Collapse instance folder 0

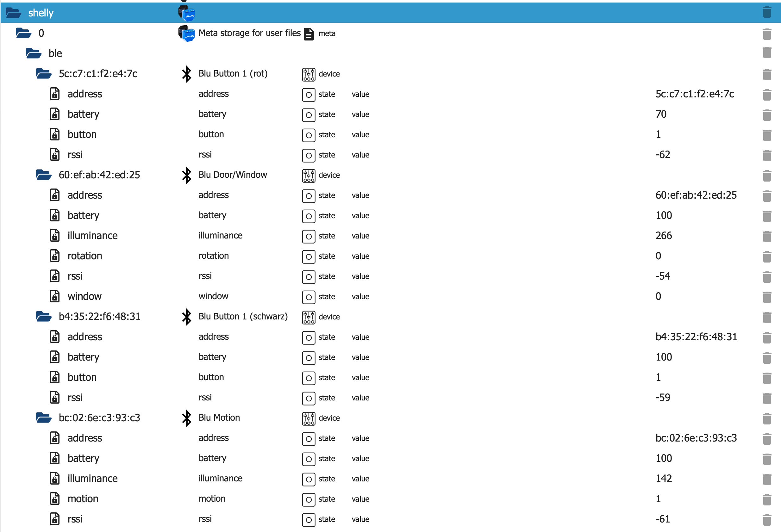pyautogui.click(x=23, y=33)
